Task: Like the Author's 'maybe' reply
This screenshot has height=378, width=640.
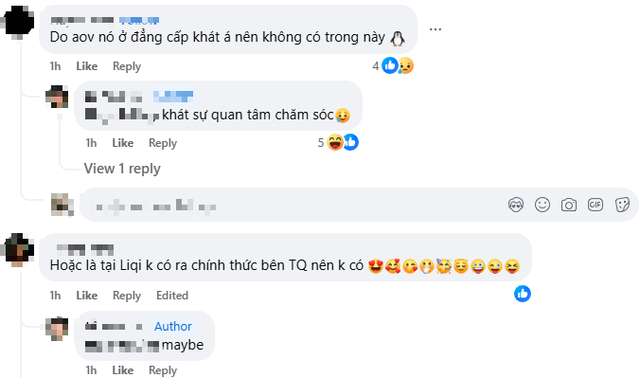Action: (123, 370)
